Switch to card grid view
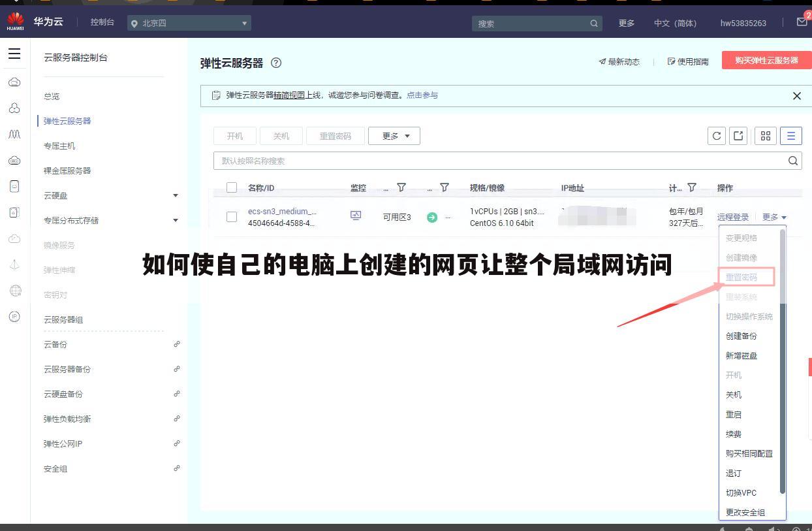812x531 pixels. tap(766, 136)
